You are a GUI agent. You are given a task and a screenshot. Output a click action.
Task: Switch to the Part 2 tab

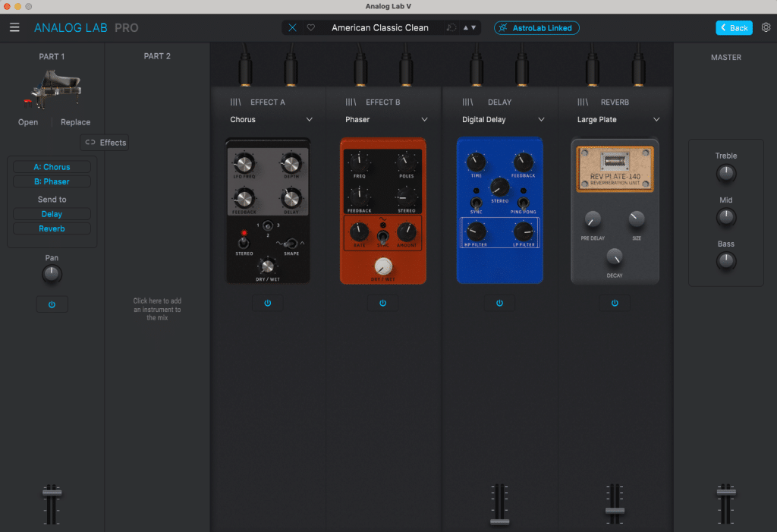[x=157, y=56]
